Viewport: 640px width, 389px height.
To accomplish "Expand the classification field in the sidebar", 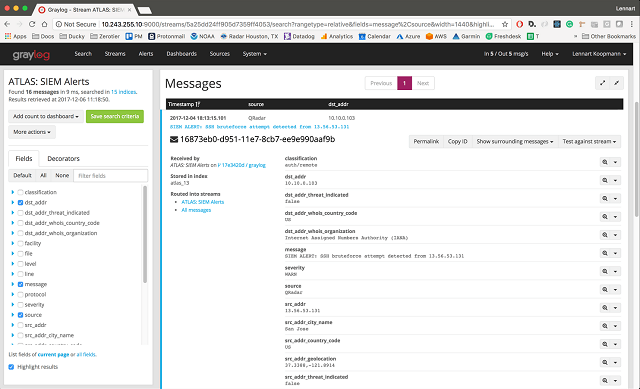I will (x=13, y=192).
